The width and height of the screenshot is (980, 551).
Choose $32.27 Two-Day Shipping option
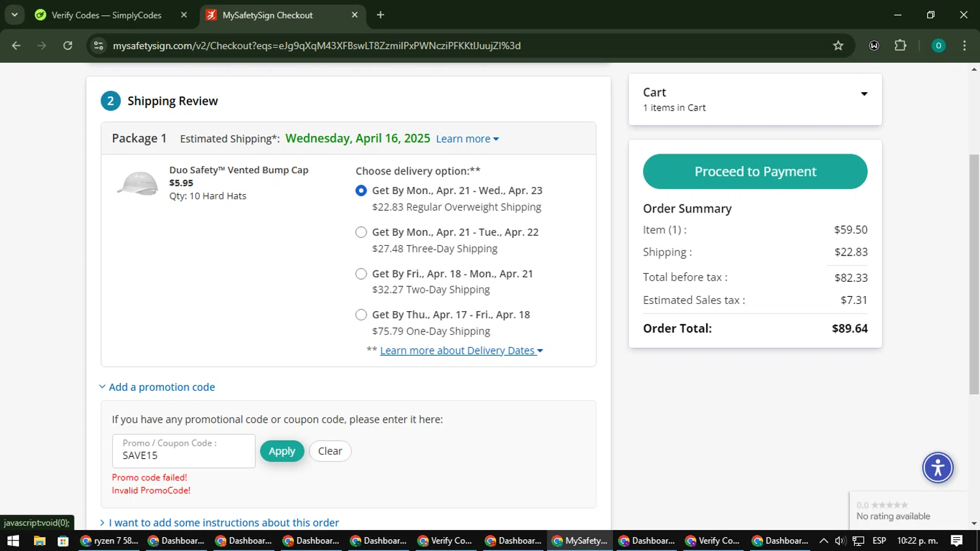pyautogui.click(x=361, y=274)
